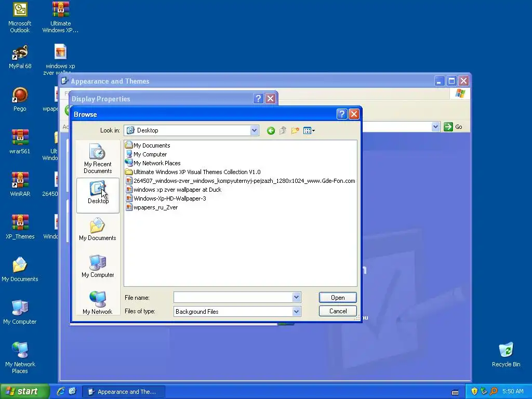This screenshot has width=532, height=399.
Task: Select XP_Themes archive desktop icon
Action: click(x=20, y=227)
